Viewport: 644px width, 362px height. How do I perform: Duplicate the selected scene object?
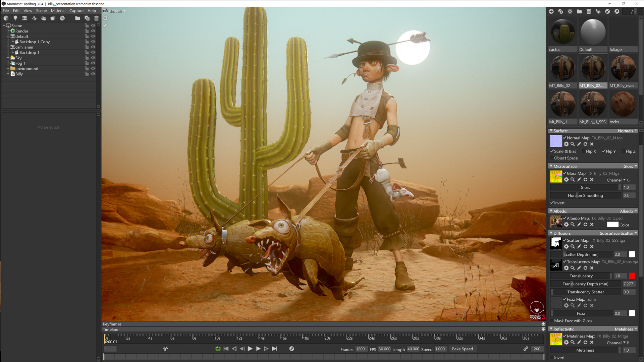87,18
